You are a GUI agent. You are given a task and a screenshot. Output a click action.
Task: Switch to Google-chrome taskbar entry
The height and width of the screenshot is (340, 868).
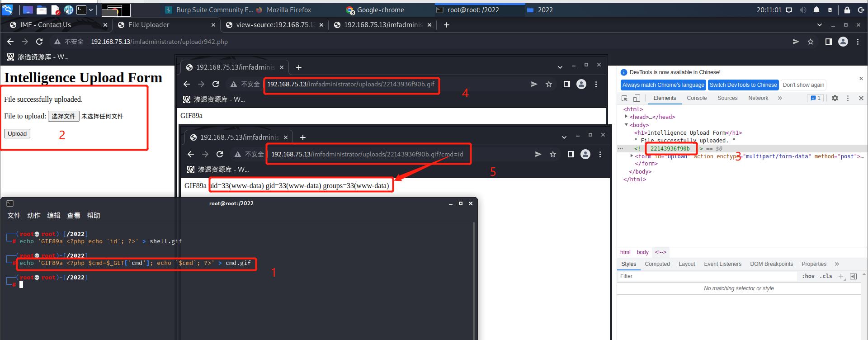[x=375, y=10]
